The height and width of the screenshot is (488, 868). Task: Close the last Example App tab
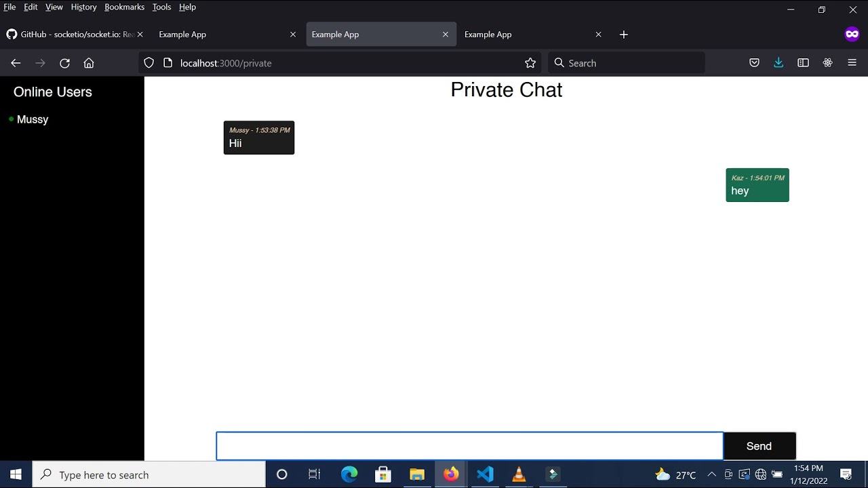pyautogui.click(x=598, y=35)
